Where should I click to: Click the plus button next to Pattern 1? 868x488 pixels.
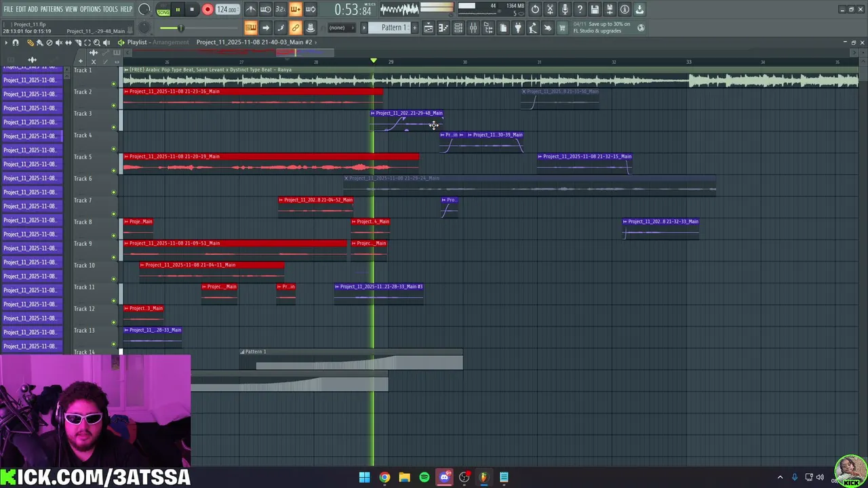[x=414, y=28]
